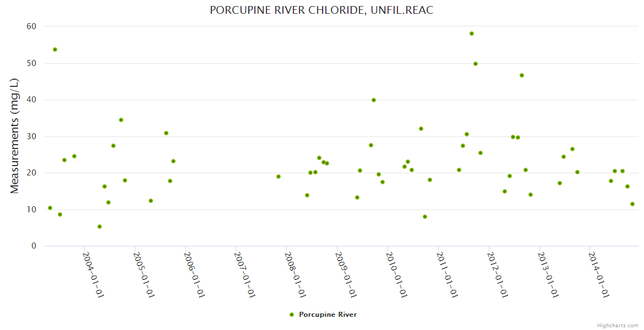This screenshot has height=330, width=644.
Task: Click the green Porcupine River legend marker
Action: pos(292,315)
